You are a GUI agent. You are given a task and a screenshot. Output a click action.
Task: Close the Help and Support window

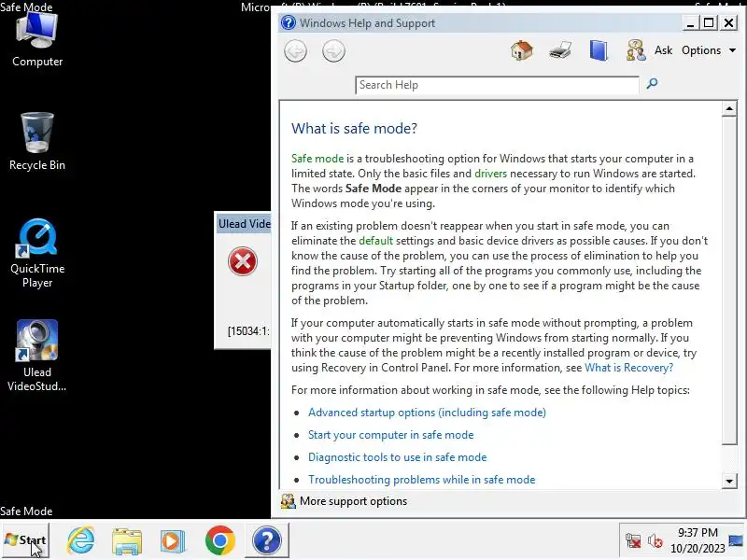729,22
